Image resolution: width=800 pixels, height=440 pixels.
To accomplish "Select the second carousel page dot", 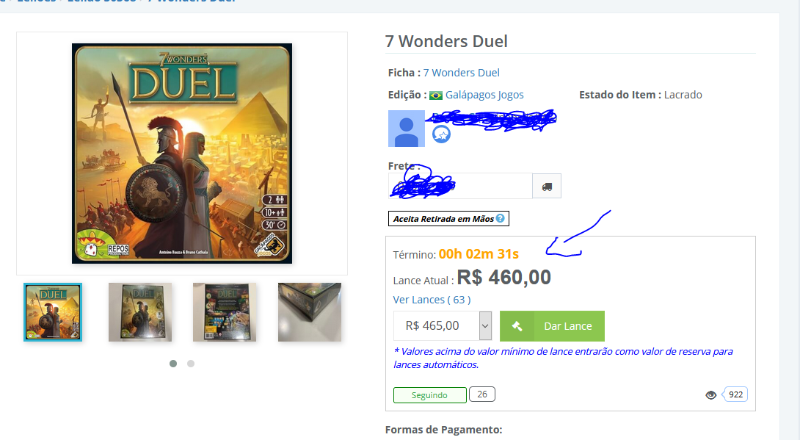I will click(x=191, y=363).
